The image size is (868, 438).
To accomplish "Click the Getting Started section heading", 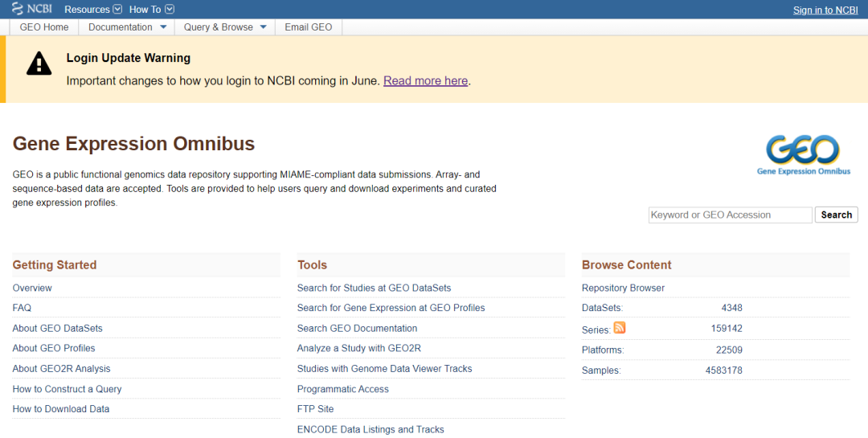I will click(55, 265).
